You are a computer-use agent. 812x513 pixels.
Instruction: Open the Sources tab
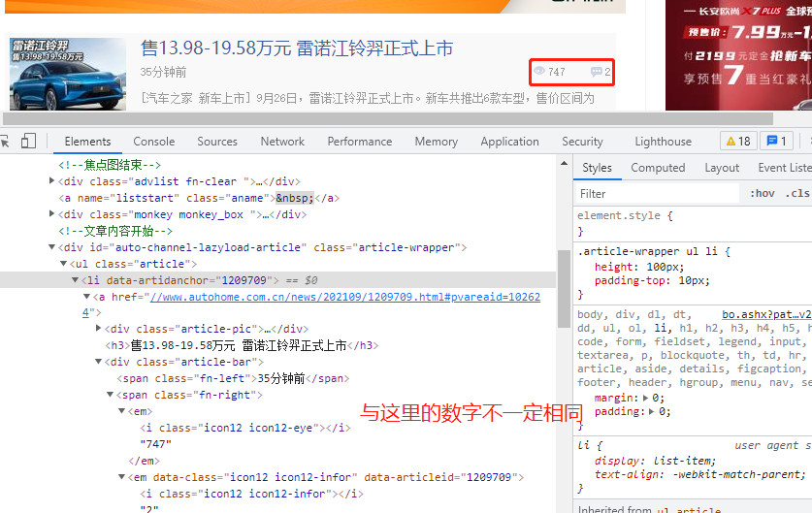tap(217, 142)
